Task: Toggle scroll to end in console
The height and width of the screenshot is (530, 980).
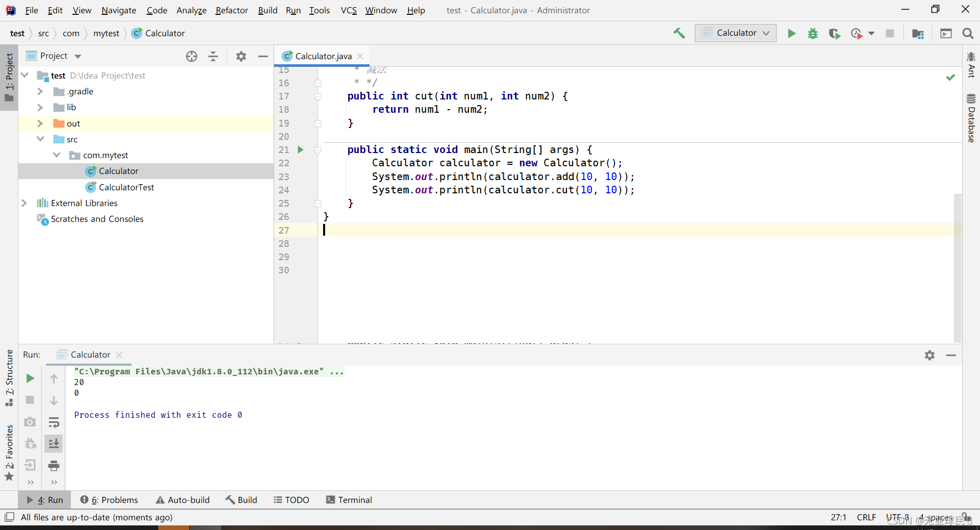Action: [54, 443]
